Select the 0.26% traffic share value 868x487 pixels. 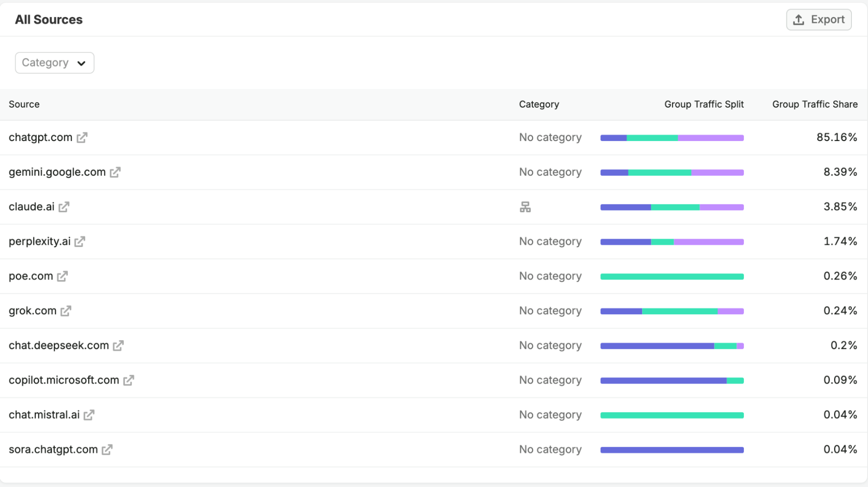point(840,276)
